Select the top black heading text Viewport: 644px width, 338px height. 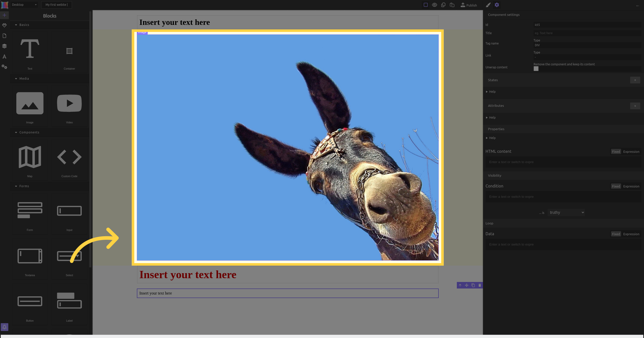pos(175,22)
